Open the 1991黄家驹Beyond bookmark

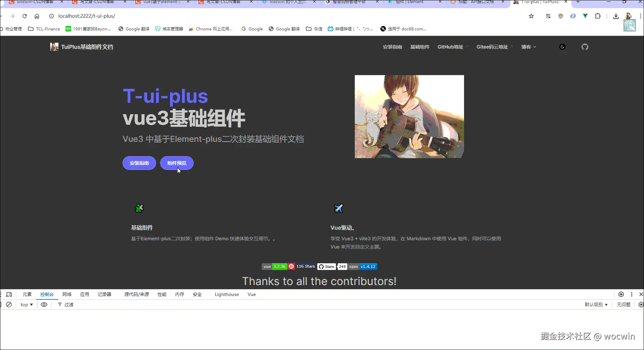[x=88, y=29]
